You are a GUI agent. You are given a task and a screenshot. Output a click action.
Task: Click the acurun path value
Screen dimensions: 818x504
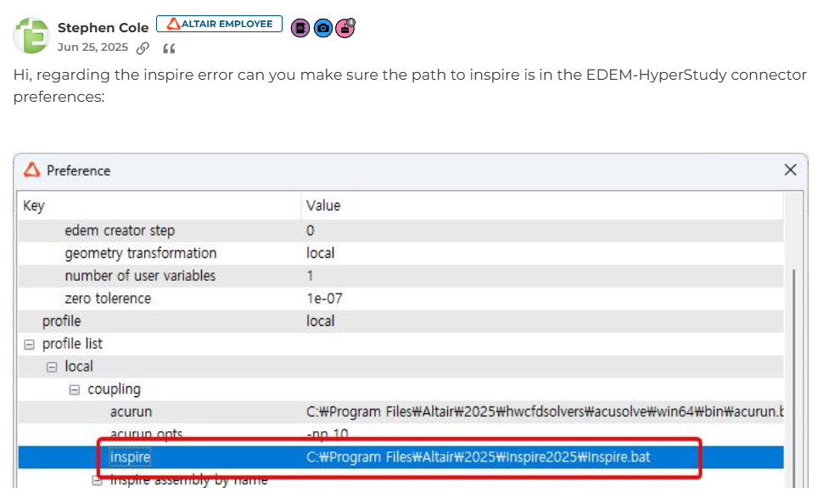point(545,412)
